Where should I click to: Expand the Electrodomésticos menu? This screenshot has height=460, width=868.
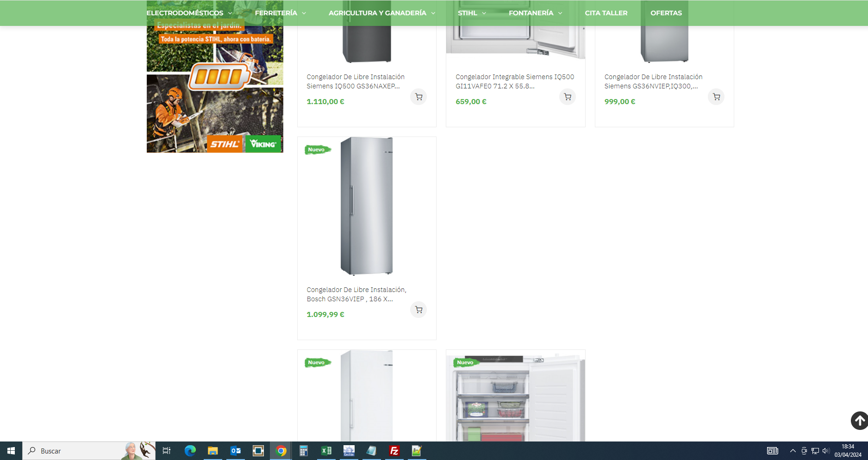pos(189,13)
